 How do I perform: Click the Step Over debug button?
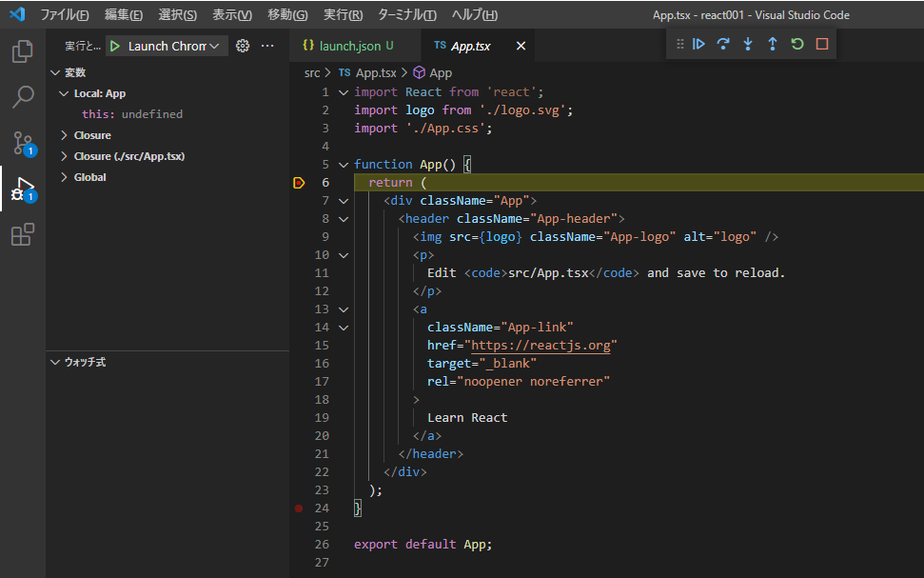click(x=724, y=44)
